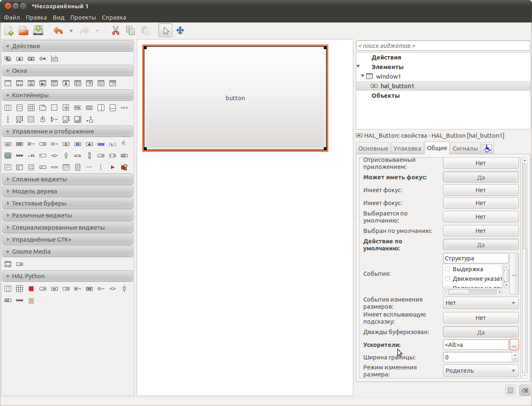
Task: Pick the Image widget with house icon
Action: [x=8, y=156]
